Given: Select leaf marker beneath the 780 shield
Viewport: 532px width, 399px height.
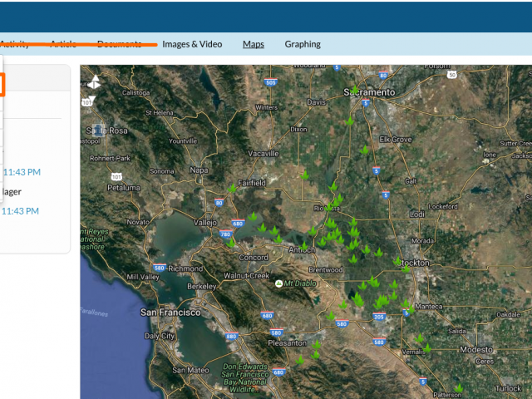Looking at the screenshot, I should (231, 243).
